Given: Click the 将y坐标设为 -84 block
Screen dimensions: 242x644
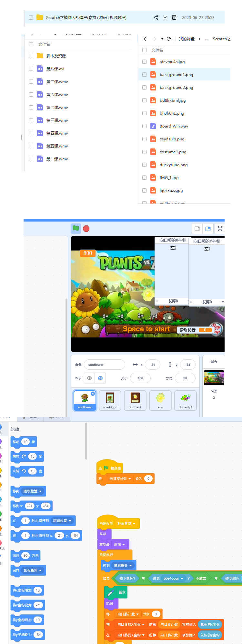Looking at the screenshot, I should click(x=28, y=635).
